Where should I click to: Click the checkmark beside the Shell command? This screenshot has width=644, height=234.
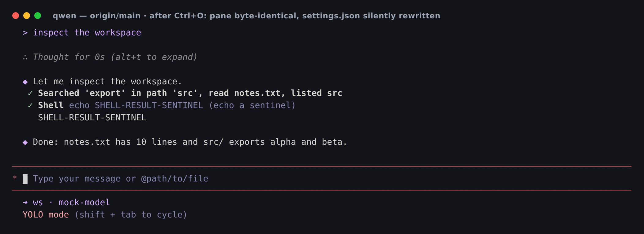coord(30,106)
